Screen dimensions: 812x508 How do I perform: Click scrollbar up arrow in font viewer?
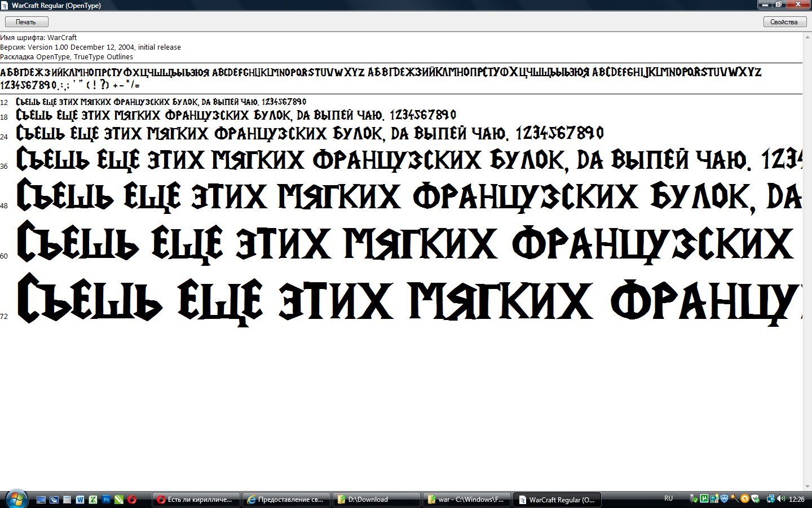(x=807, y=36)
